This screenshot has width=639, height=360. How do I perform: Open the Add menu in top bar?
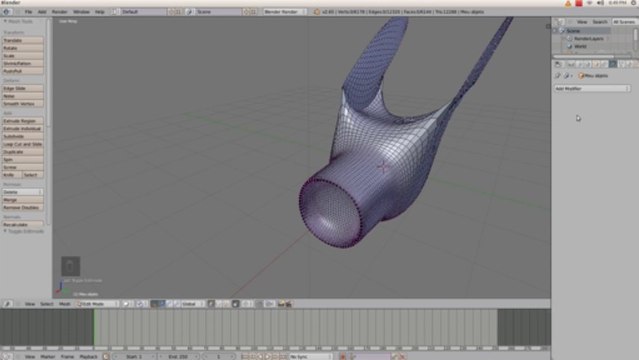pyautogui.click(x=42, y=12)
